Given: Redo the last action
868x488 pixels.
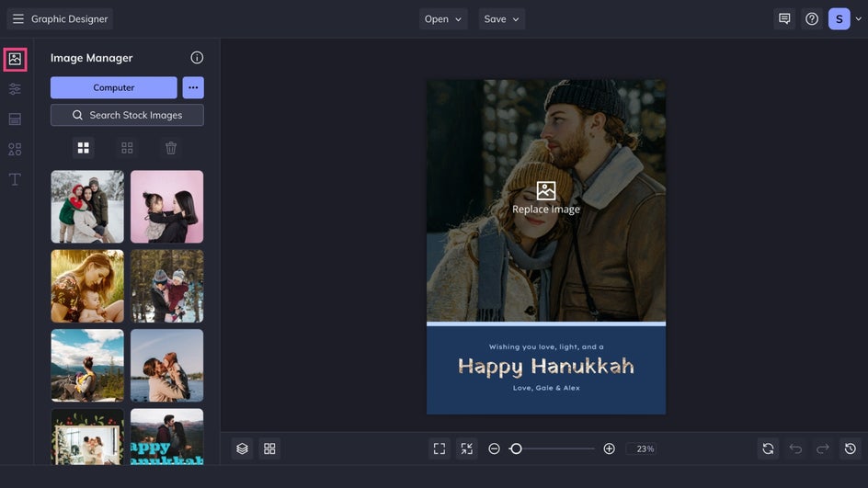Looking at the screenshot, I should tap(823, 448).
